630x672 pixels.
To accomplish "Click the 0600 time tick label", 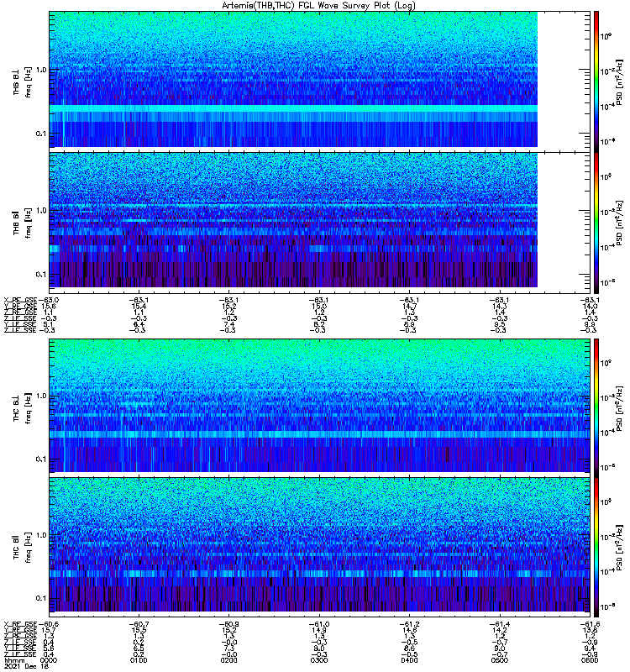I will point(590,660).
